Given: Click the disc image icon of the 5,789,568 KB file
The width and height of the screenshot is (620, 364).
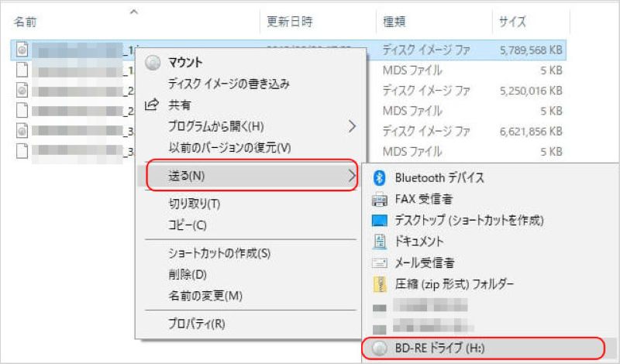Looking at the screenshot, I should click(x=22, y=50).
